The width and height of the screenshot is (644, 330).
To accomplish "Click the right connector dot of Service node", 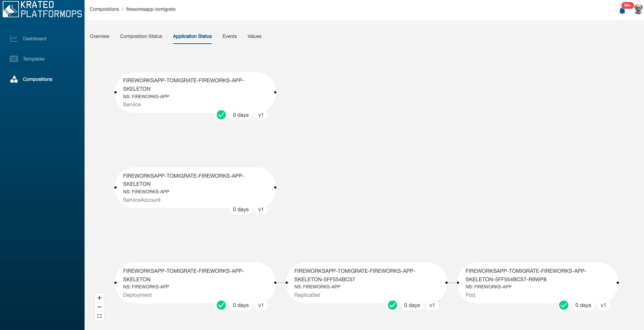I will (275, 92).
